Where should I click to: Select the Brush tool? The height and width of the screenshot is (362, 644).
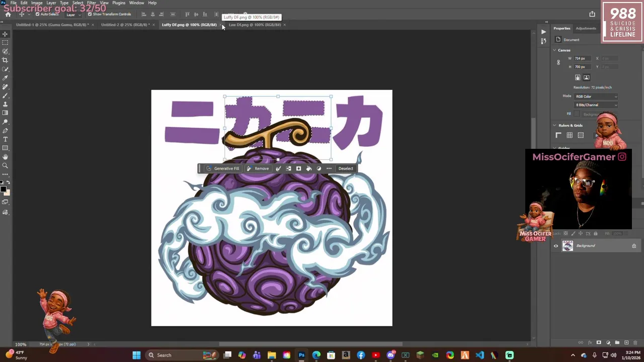(x=5, y=96)
